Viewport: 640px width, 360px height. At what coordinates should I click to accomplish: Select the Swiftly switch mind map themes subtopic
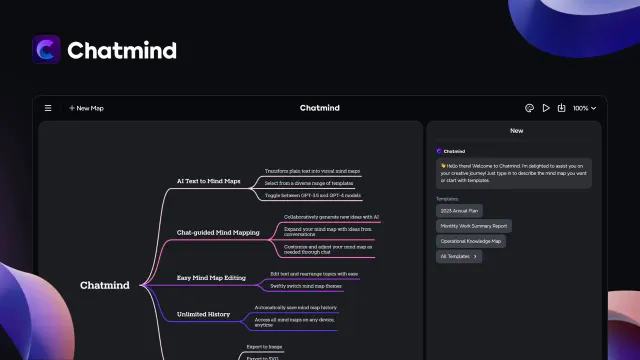click(x=306, y=286)
